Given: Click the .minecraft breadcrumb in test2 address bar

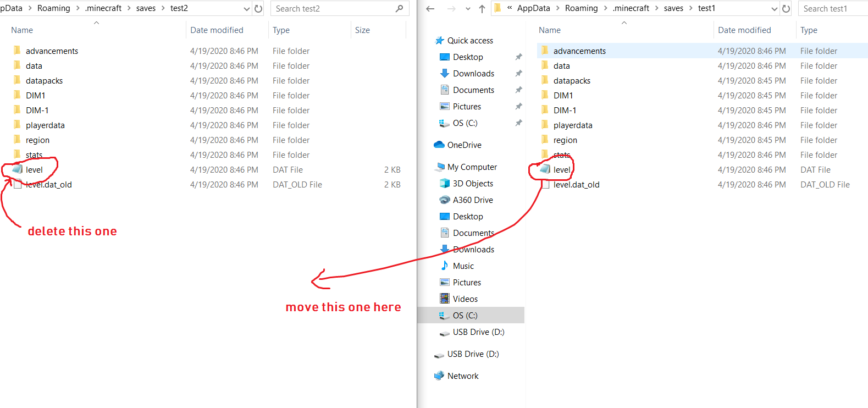Looking at the screenshot, I should tap(103, 8).
